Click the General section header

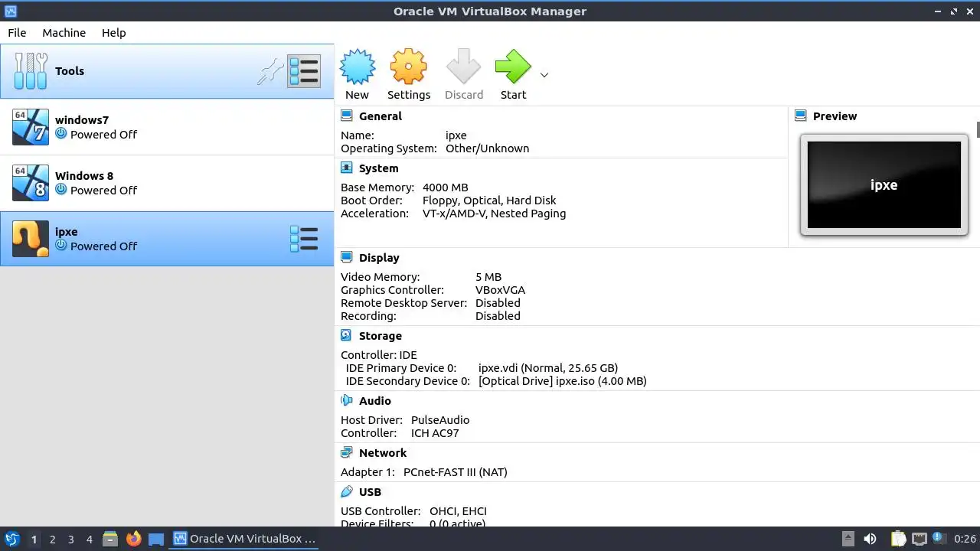coord(380,116)
